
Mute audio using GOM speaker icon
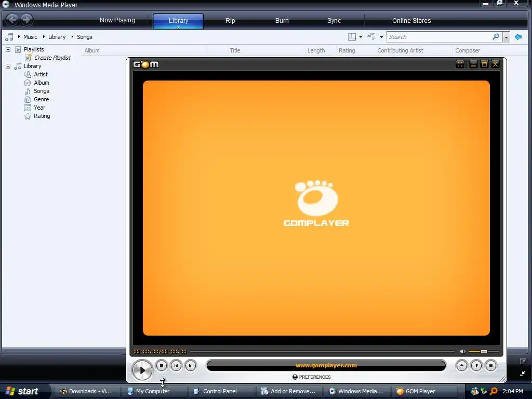click(x=462, y=352)
